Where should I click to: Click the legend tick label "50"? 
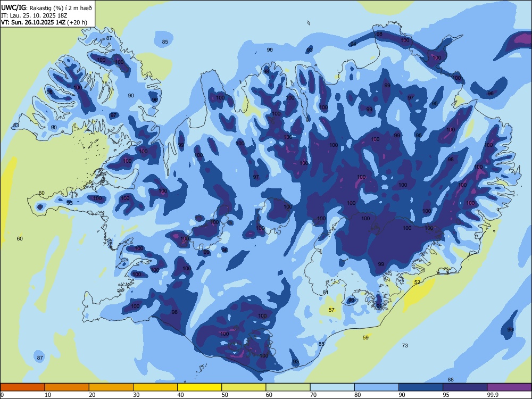pos(225,395)
